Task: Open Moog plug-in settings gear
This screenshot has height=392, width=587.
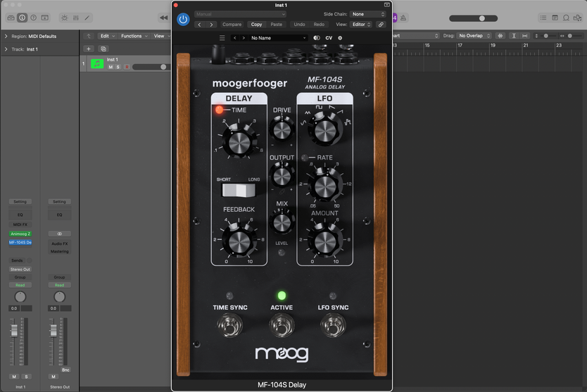Action: [x=340, y=38]
